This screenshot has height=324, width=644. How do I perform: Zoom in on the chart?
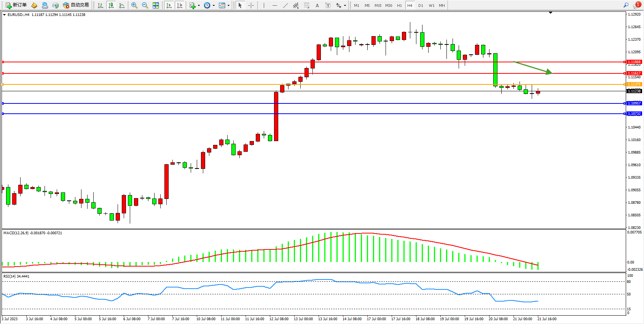pos(134,5)
